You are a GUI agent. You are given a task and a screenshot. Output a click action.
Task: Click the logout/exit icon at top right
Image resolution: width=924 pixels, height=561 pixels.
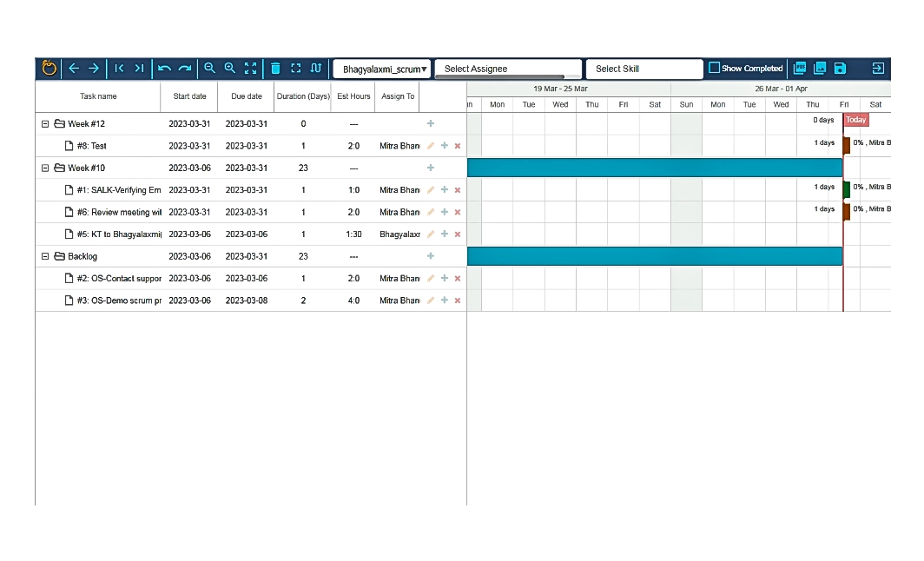[x=878, y=68]
